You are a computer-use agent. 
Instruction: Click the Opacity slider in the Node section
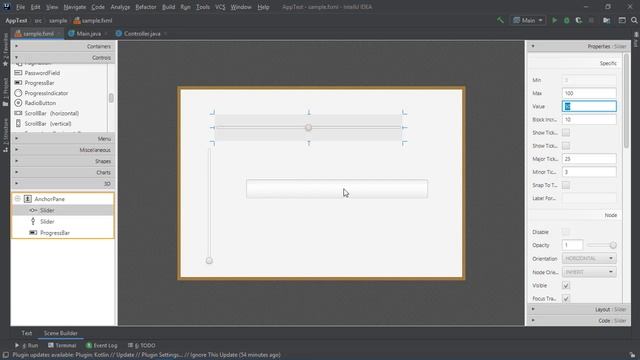pos(601,245)
